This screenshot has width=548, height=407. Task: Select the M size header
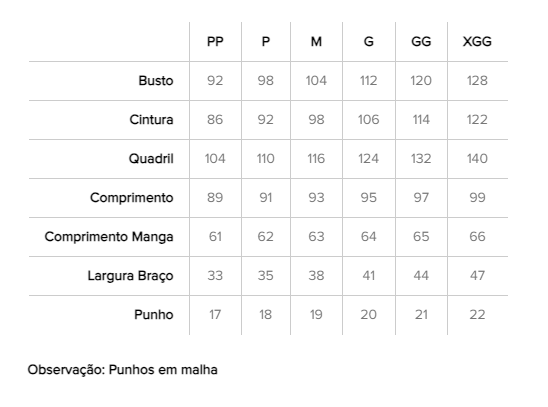click(x=316, y=42)
